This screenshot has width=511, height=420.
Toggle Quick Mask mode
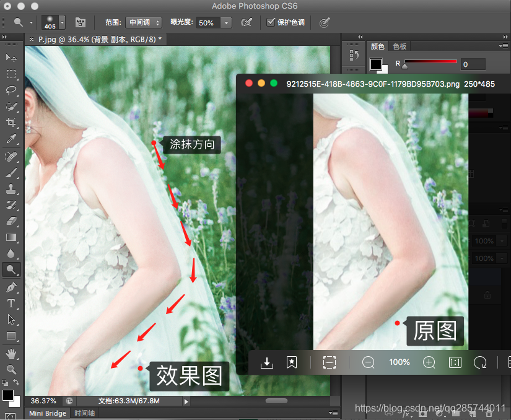[10, 417]
